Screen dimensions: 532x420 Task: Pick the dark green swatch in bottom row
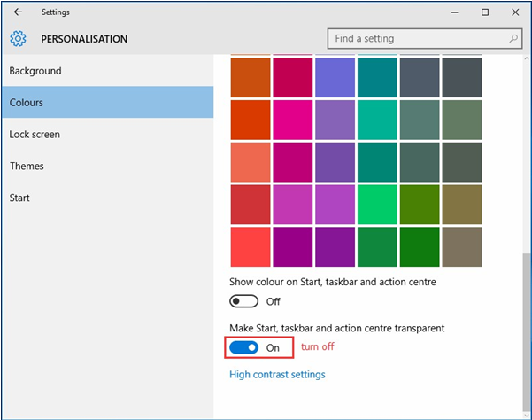tap(420, 247)
